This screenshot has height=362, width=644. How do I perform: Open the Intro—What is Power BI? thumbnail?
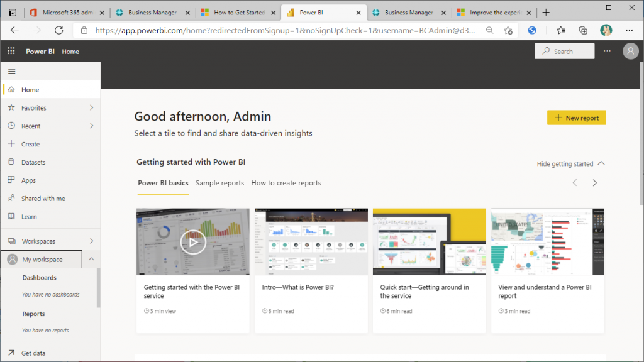[311, 242]
